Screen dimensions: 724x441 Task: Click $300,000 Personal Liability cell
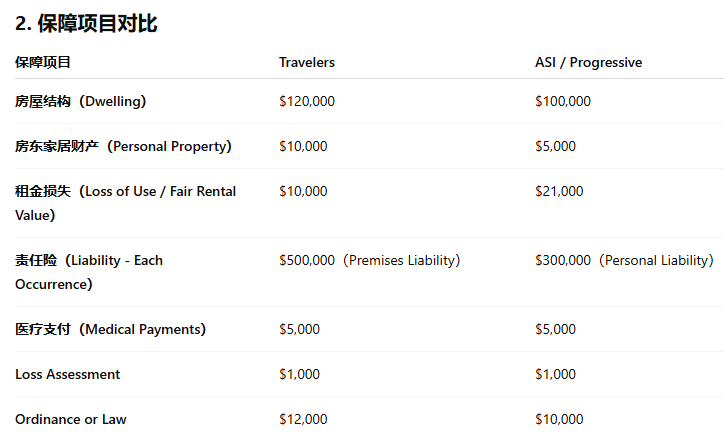(x=624, y=260)
